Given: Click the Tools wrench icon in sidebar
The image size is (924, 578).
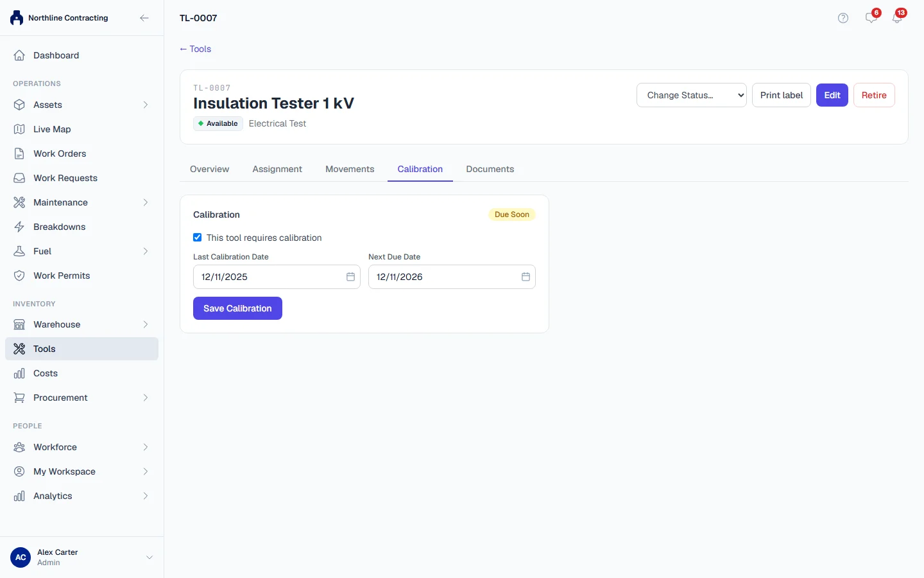Looking at the screenshot, I should [19, 349].
